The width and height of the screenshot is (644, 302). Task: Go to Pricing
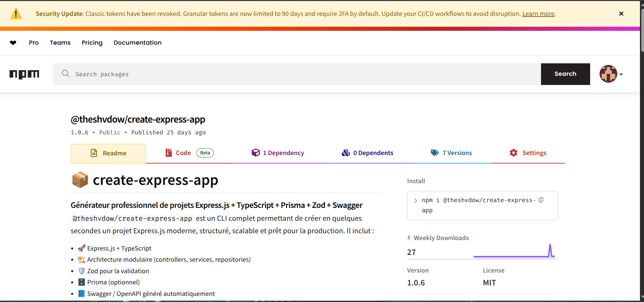click(x=92, y=43)
